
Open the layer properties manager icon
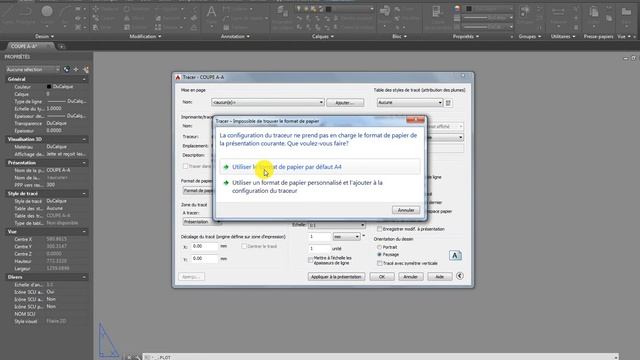282,12
